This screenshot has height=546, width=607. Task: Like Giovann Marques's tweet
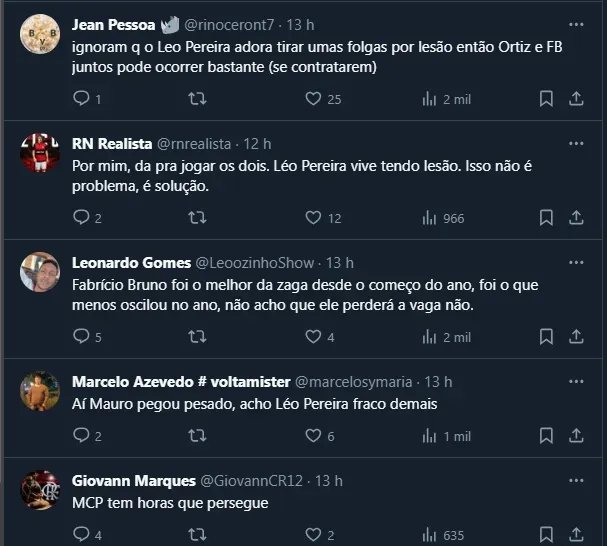pos(313,535)
